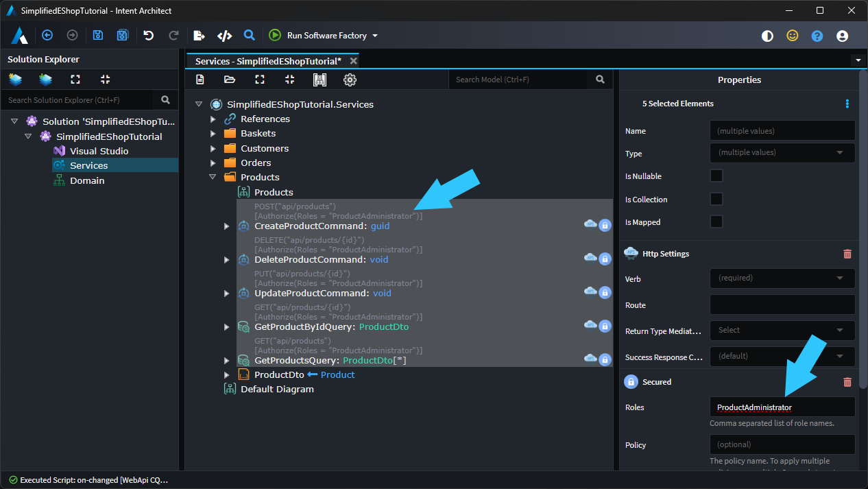The height and width of the screenshot is (489, 868).
Task: Select Domain in Solution Explorer
Action: pos(87,180)
